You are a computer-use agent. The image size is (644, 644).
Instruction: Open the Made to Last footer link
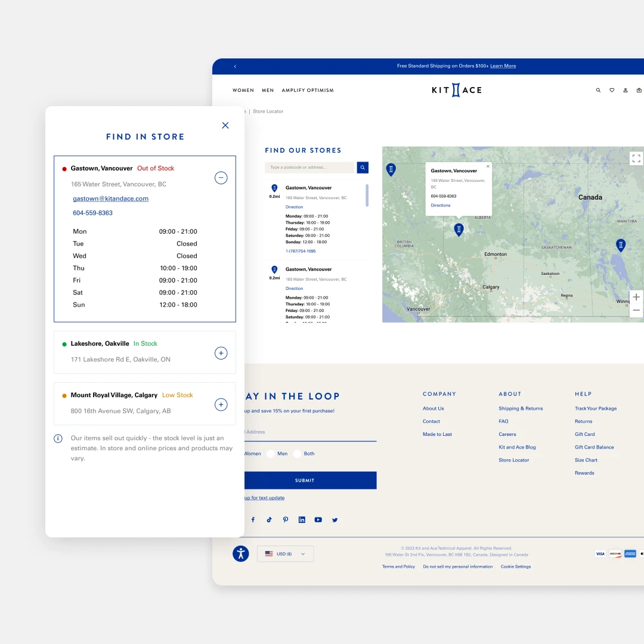[437, 434]
